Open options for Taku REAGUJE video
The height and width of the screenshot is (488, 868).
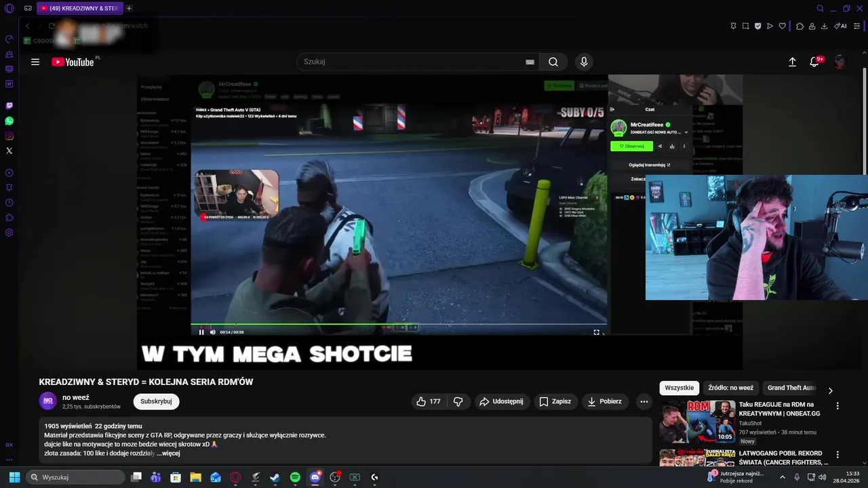837,406
